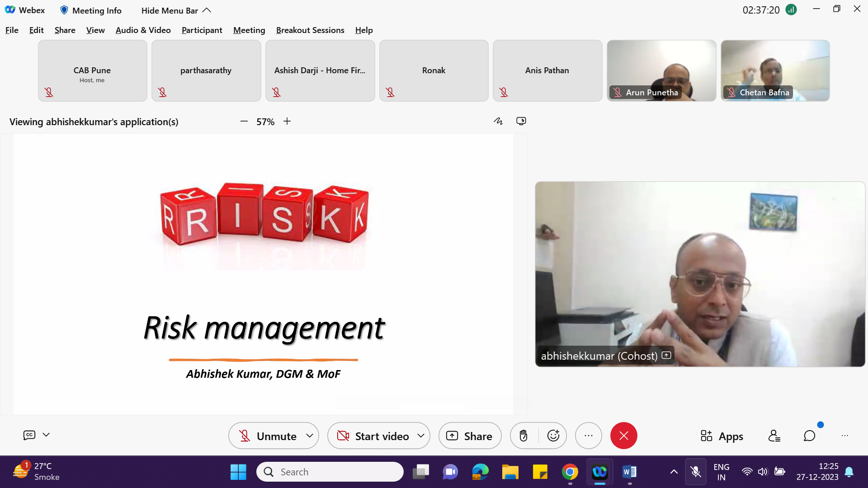Open the reactions smiley icon
The width and height of the screenshot is (868, 488).
(x=553, y=436)
